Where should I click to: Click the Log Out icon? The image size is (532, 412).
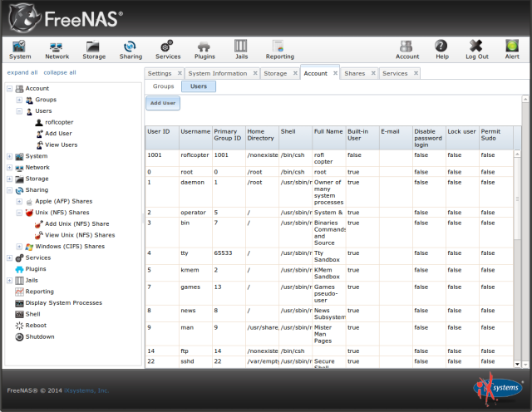[x=476, y=50]
